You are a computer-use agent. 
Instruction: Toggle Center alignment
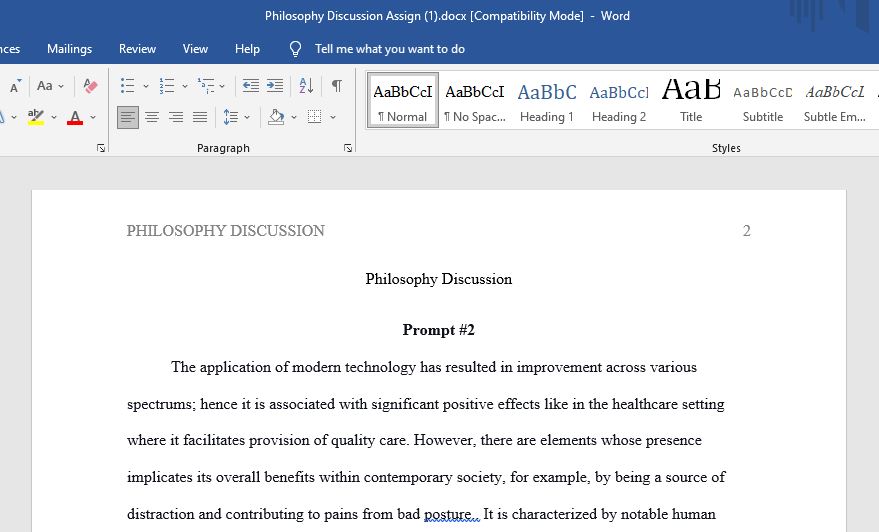tap(152, 117)
